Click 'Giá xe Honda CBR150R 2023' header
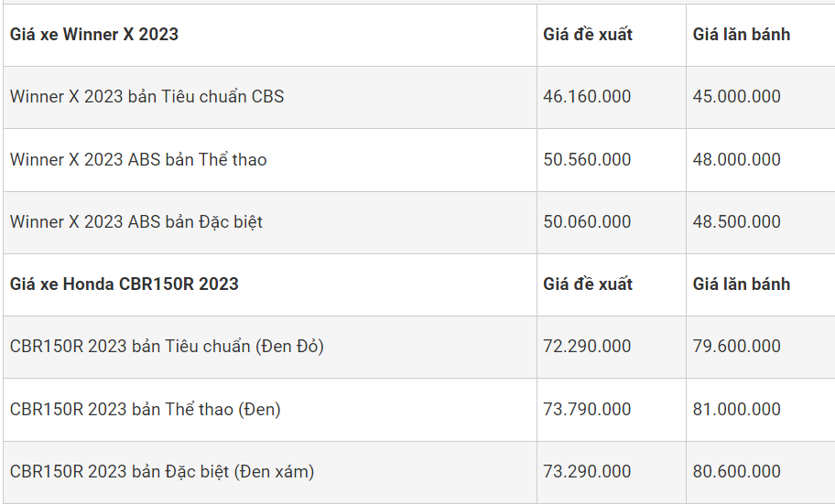Image resolution: width=835 pixels, height=504 pixels. pos(125,284)
